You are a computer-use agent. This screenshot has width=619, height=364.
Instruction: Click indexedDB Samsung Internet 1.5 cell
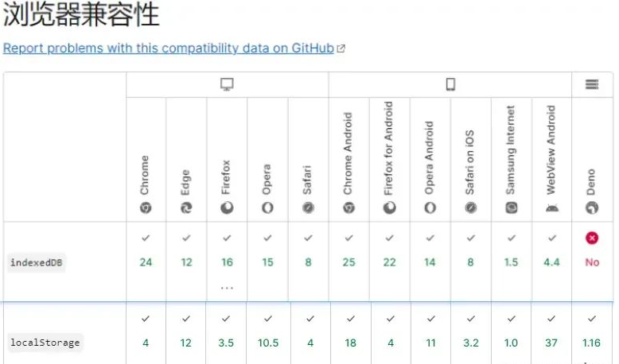click(512, 261)
